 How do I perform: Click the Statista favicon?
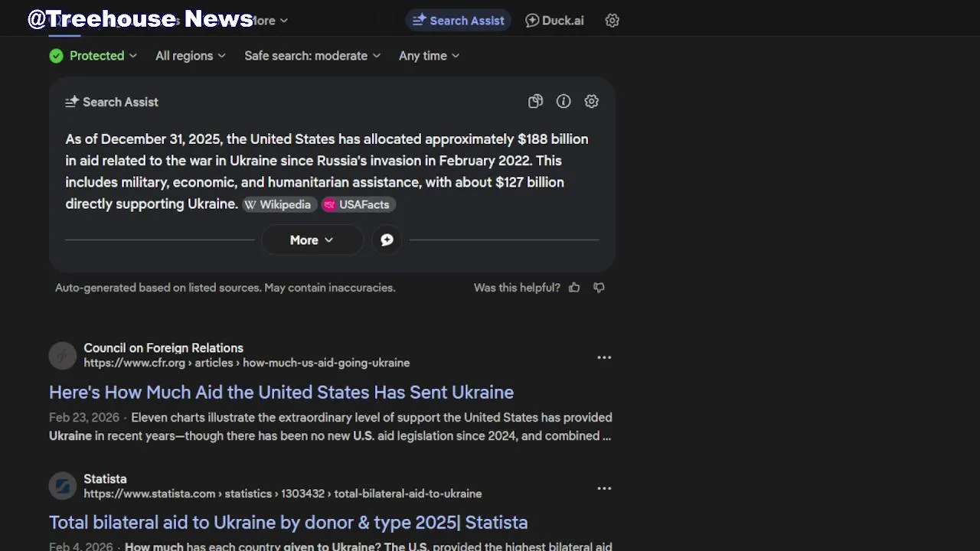click(x=63, y=486)
